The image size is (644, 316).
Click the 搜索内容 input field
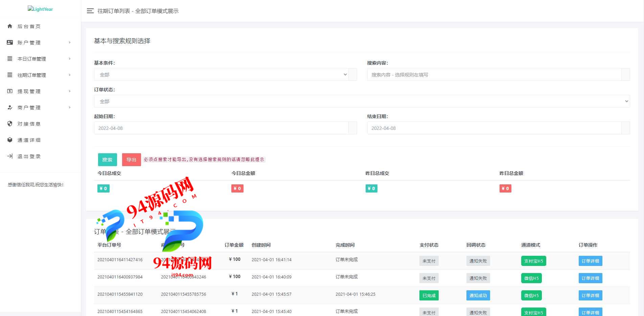pyautogui.click(x=494, y=74)
